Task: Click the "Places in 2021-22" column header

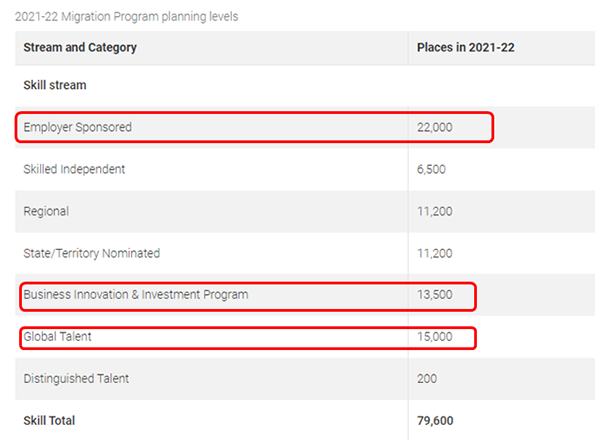Action: tap(465, 48)
